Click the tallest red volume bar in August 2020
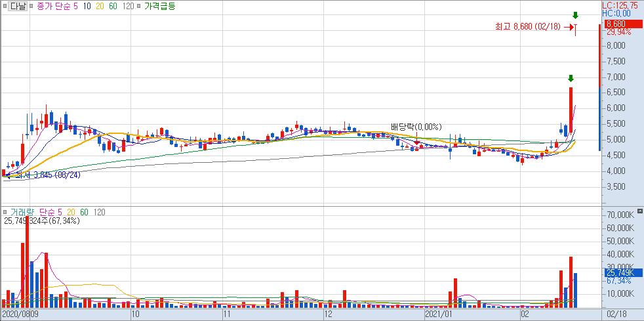The height and width of the screenshot is (321, 644). [27, 262]
